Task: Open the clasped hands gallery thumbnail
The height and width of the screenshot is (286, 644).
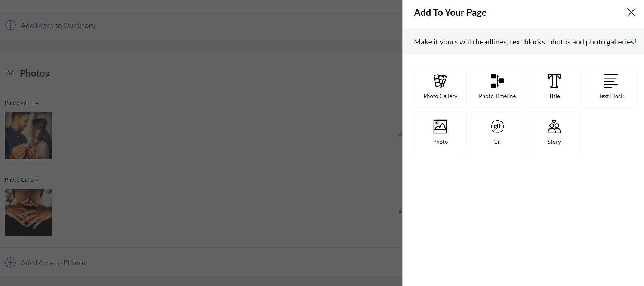Action: click(28, 212)
